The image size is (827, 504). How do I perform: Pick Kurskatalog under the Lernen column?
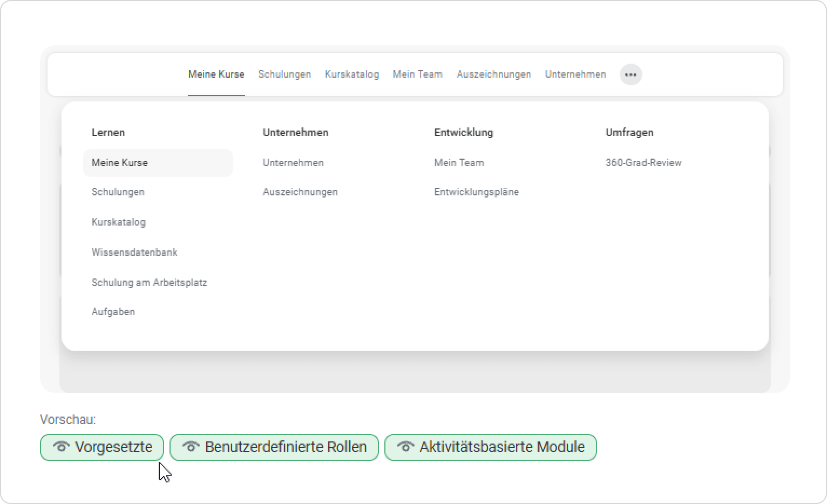coord(118,222)
